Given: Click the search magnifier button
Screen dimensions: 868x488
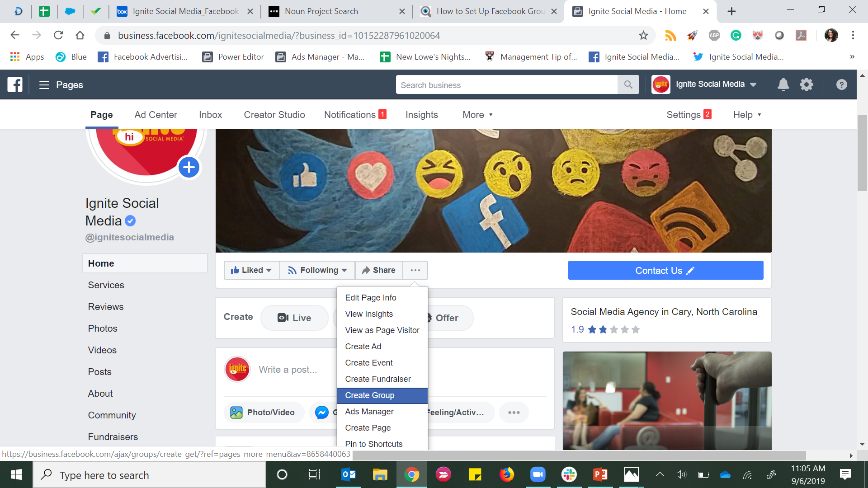Looking at the screenshot, I should coord(628,84).
